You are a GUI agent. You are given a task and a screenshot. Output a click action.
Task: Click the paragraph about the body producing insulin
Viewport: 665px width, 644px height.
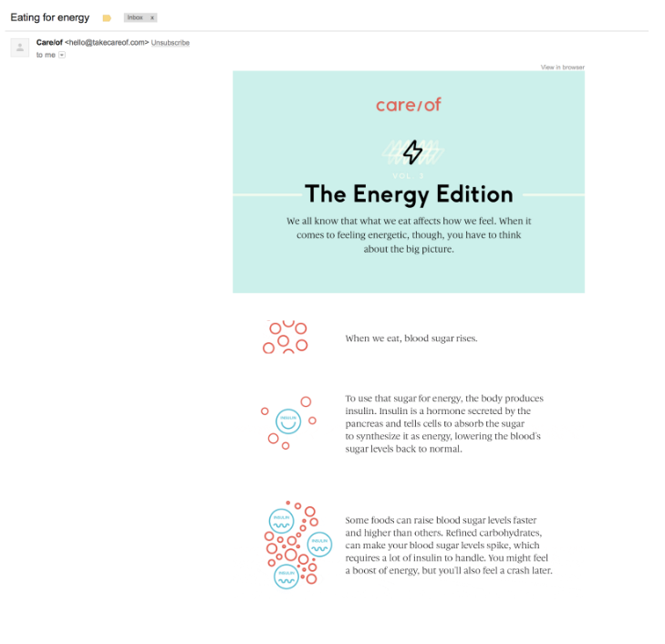point(443,423)
